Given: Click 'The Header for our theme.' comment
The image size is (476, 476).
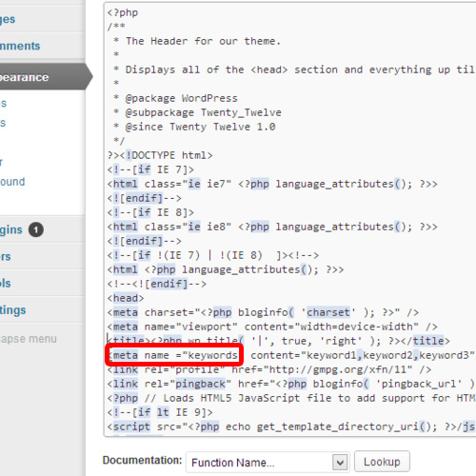Looking at the screenshot, I should click(203, 41).
